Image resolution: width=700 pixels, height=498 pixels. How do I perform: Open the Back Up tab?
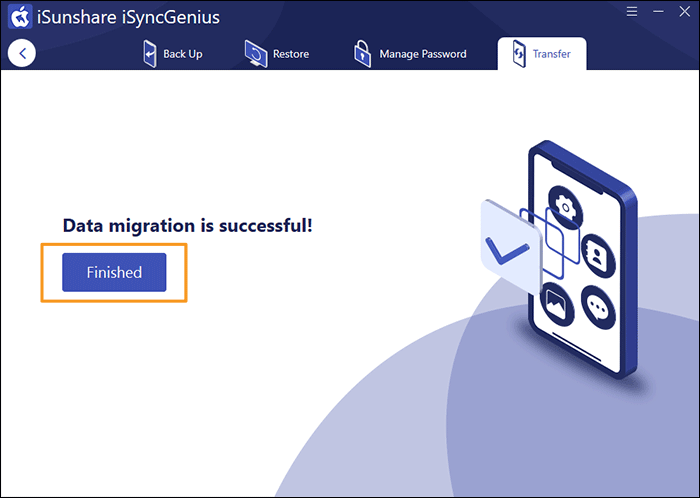click(x=173, y=54)
